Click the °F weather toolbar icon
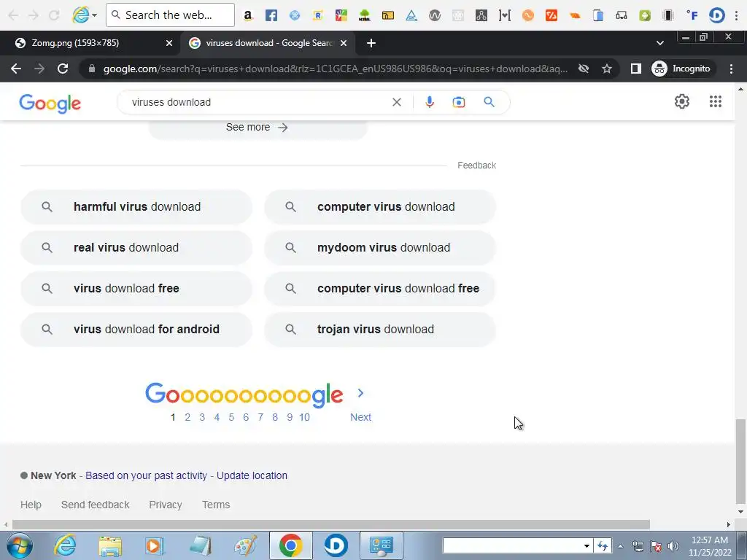 692,15
